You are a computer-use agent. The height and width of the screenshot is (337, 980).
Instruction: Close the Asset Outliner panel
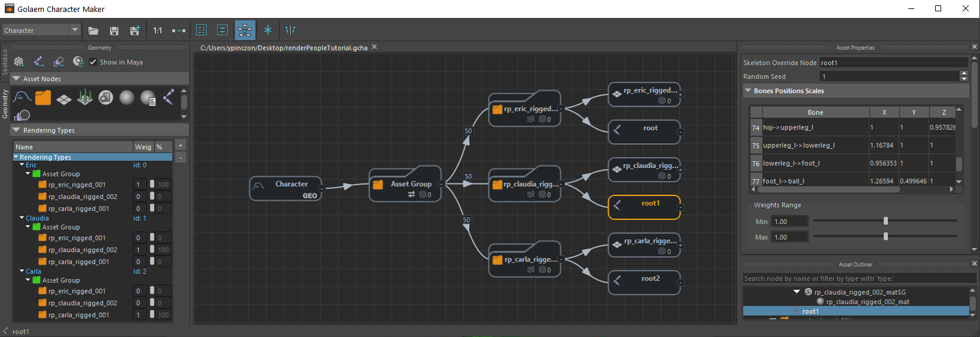point(975,264)
